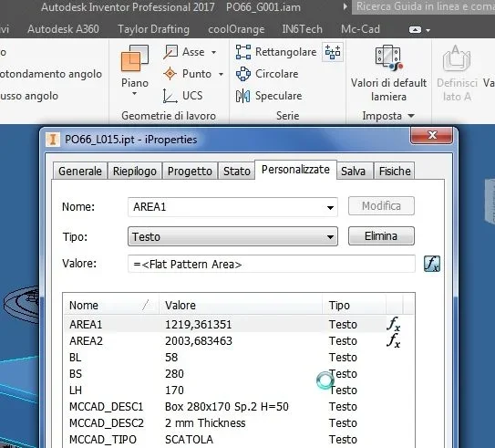Screen dimensions: 495x448
Task: Select the MCCAD_DESC2 property row
Action: [239, 422]
